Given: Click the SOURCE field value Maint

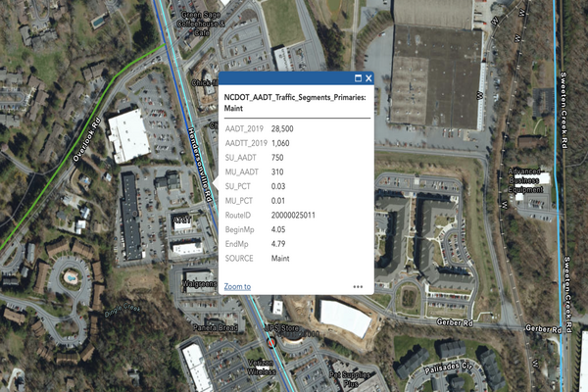Looking at the screenshot, I should click(x=280, y=258).
